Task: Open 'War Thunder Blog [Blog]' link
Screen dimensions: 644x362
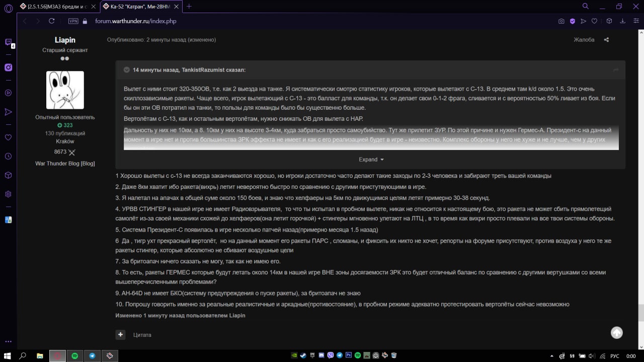Action: click(x=65, y=164)
